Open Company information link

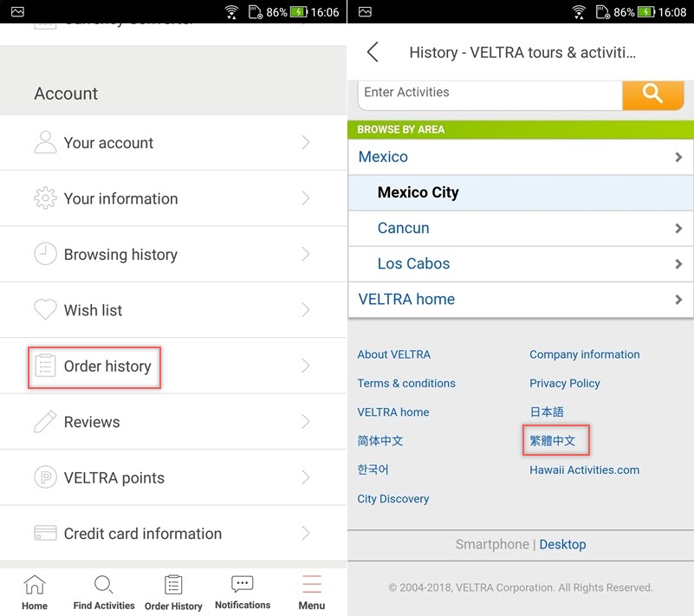pyautogui.click(x=584, y=354)
